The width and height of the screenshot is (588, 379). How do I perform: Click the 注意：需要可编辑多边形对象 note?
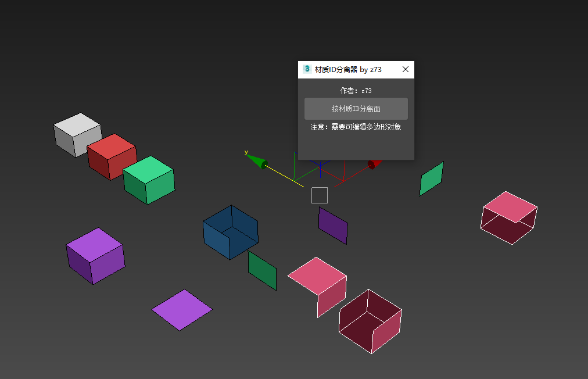tap(356, 127)
